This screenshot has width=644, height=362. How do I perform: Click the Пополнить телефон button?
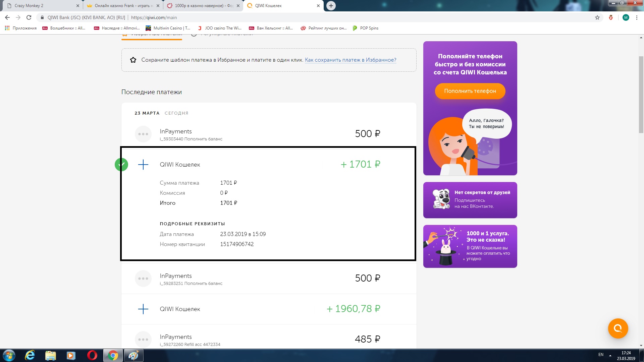point(470,91)
